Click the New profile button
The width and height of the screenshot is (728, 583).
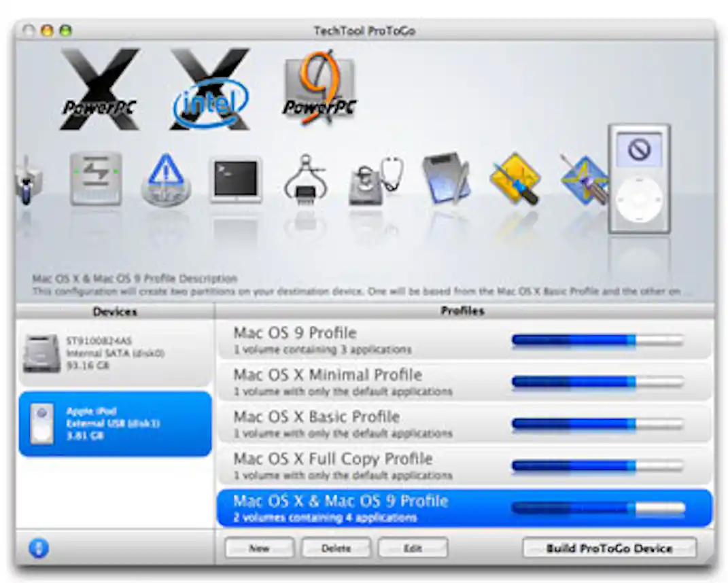[x=259, y=548]
